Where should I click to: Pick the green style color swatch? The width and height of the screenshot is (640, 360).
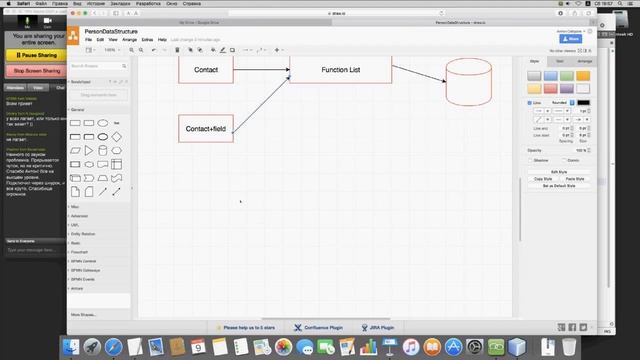click(x=567, y=76)
